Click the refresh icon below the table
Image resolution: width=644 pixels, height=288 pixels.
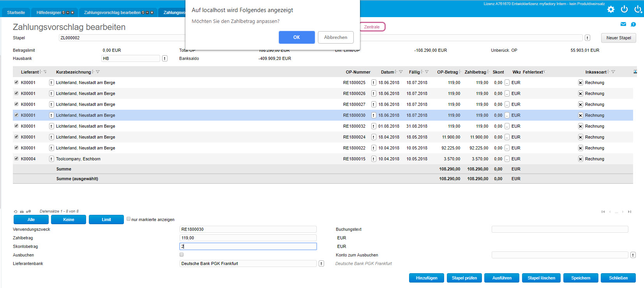coord(16,212)
